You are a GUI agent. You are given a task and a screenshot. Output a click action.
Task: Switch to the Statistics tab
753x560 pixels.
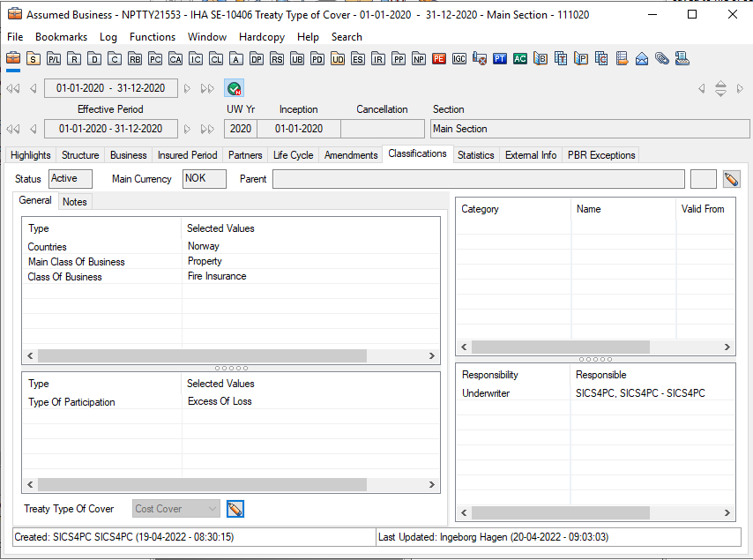click(475, 155)
